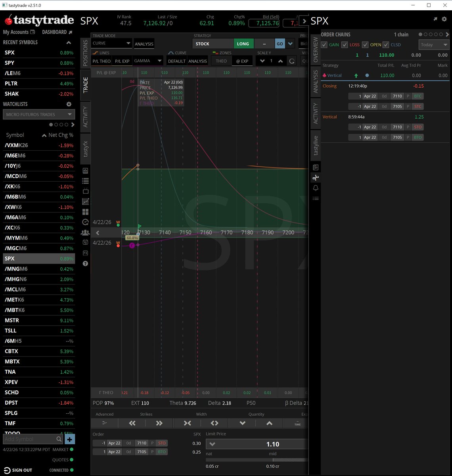Click the 60.8% price marker on chart

point(132,238)
